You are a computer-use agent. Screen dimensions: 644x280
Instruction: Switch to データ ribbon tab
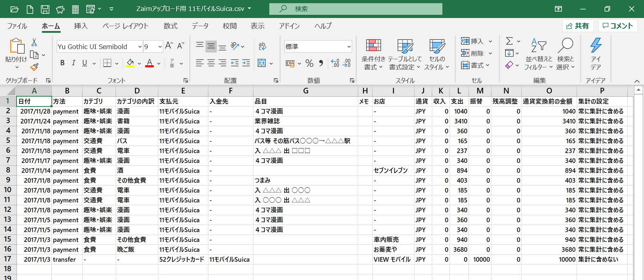click(x=200, y=26)
